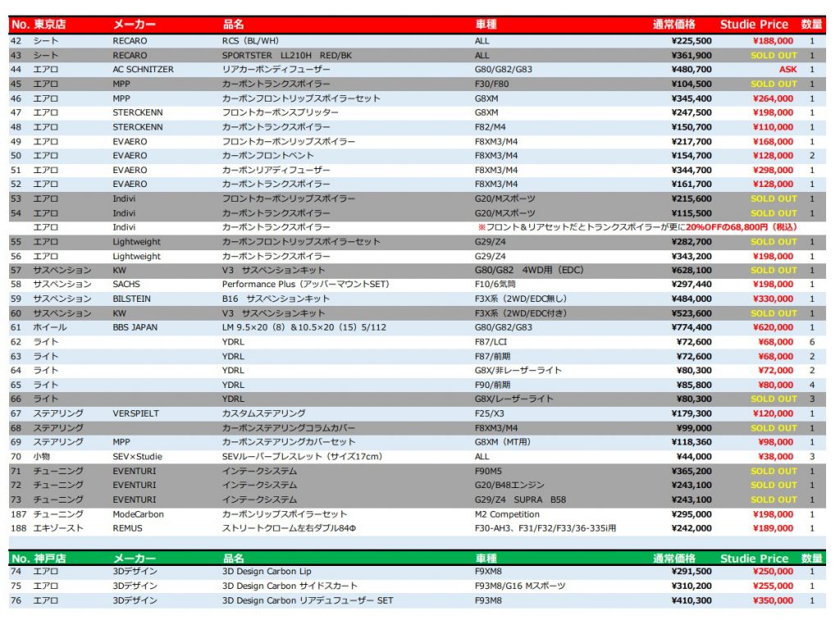
Task: Select the Studie price "¥38,000"
Action: [x=776, y=456]
